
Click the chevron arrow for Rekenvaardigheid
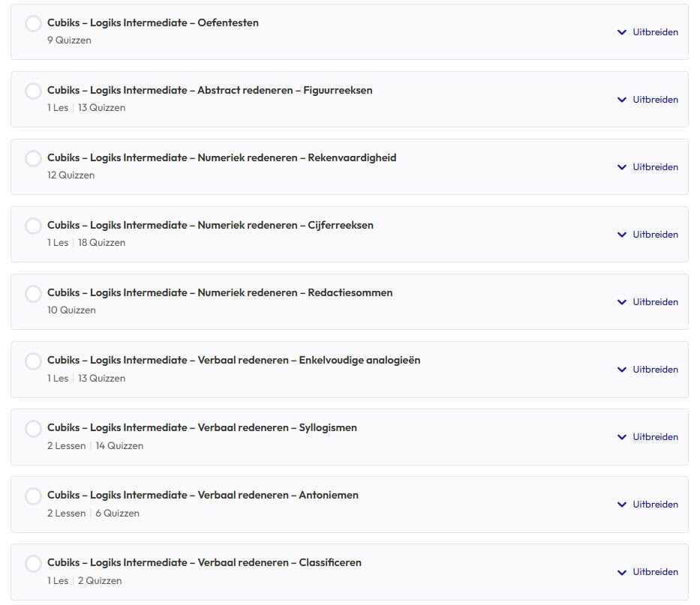click(x=621, y=167)
